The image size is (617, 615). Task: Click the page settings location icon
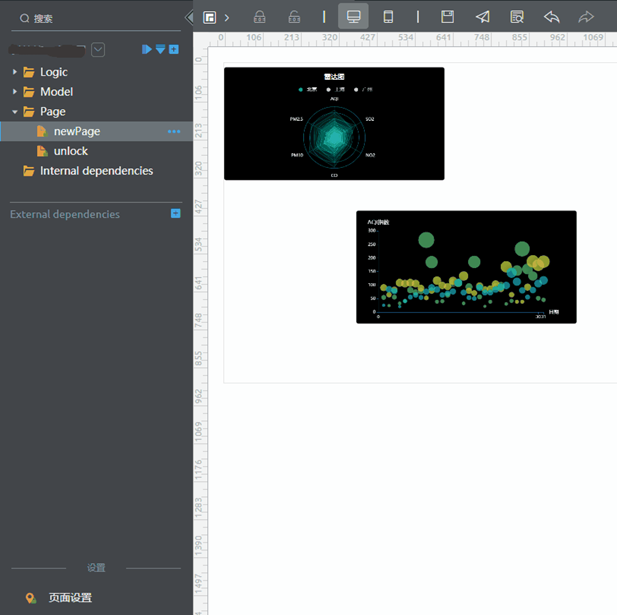coord(31,598)
